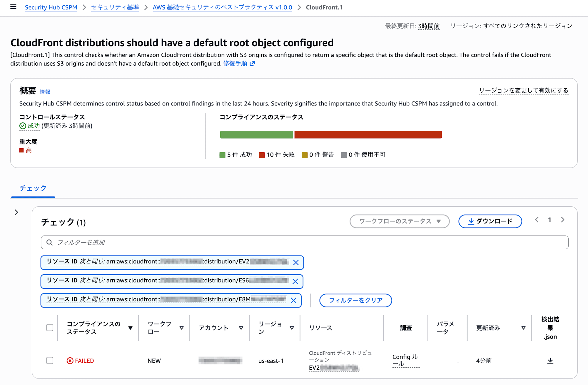Click the 4分前 updated cell
Viewport: 588px width, 385px height.
click(484, 361)
